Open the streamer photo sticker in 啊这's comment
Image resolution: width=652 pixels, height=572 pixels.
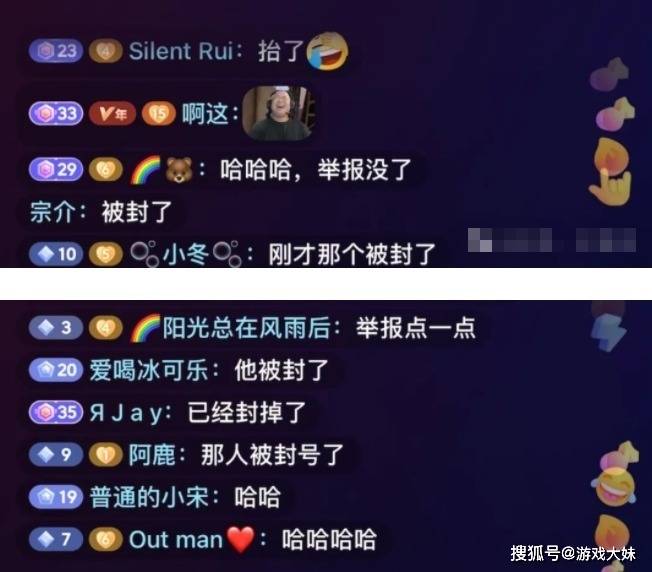(x=278, y=113)
